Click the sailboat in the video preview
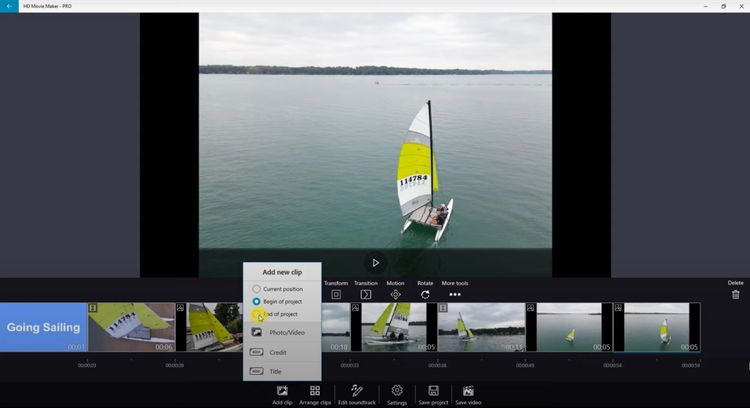 click(425, 172)
